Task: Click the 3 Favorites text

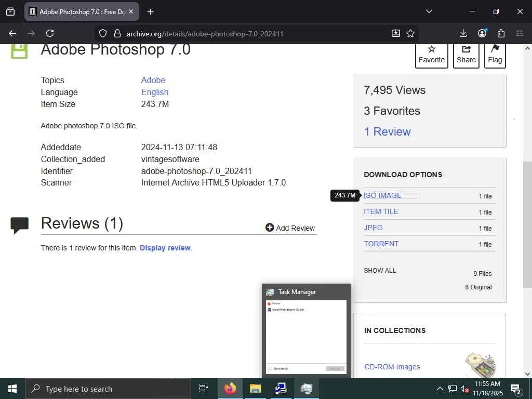Action: [x=392, y=111]
